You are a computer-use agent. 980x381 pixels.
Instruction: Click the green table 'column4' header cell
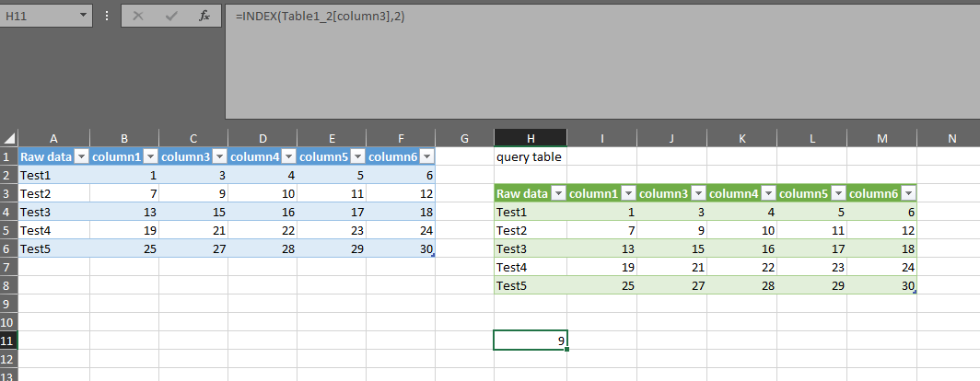[x=741, y=193]
